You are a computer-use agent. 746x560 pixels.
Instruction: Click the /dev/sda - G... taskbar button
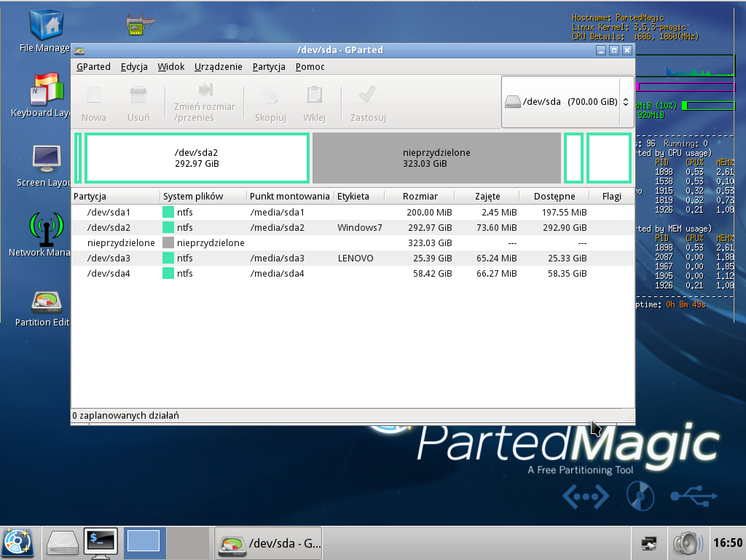click(x=268, y=543)
